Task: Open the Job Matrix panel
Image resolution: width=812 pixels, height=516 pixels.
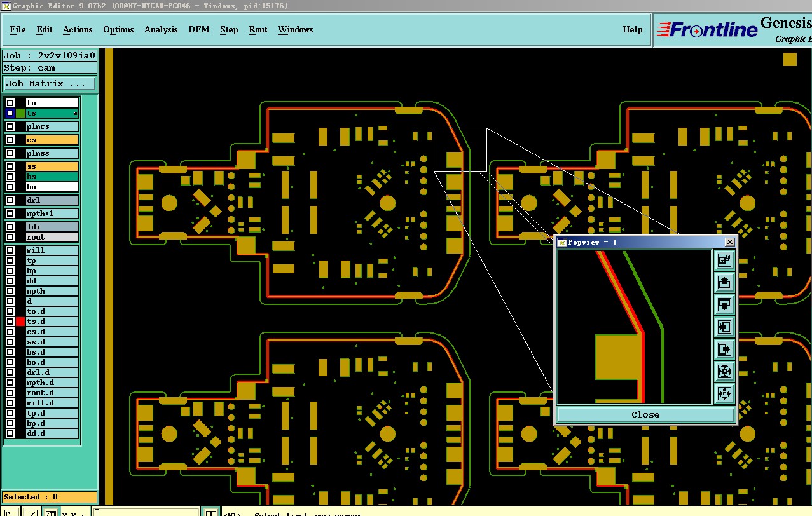Action: coord(50,83)
